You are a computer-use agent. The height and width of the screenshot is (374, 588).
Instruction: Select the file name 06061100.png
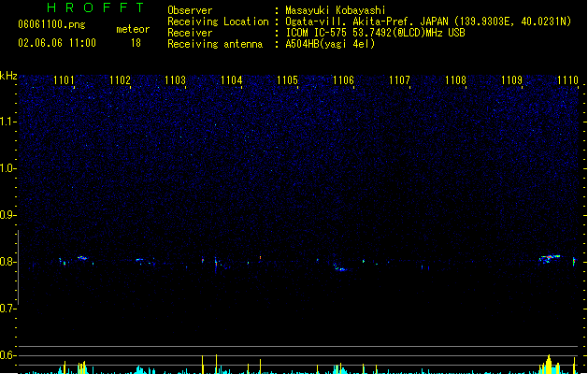click(x=51, y=24)
